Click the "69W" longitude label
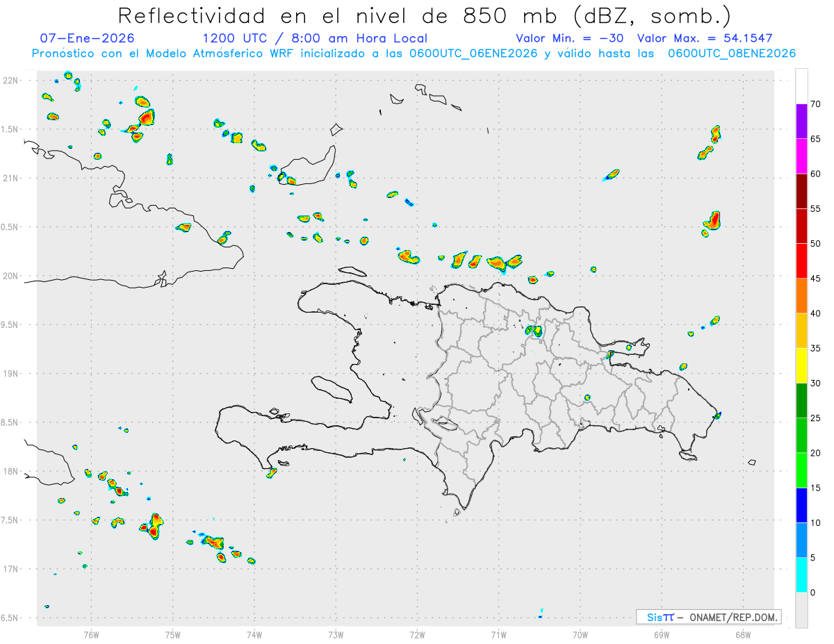Image resolution: width=834 pixels, height=644 pixels. tap(662, 635)
